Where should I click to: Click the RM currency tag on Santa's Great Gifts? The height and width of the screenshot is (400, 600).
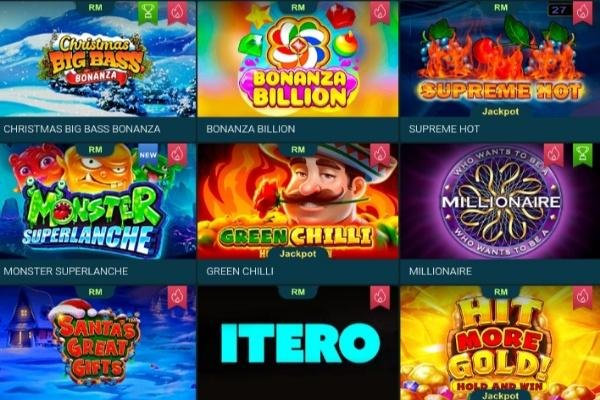(95, 292)
